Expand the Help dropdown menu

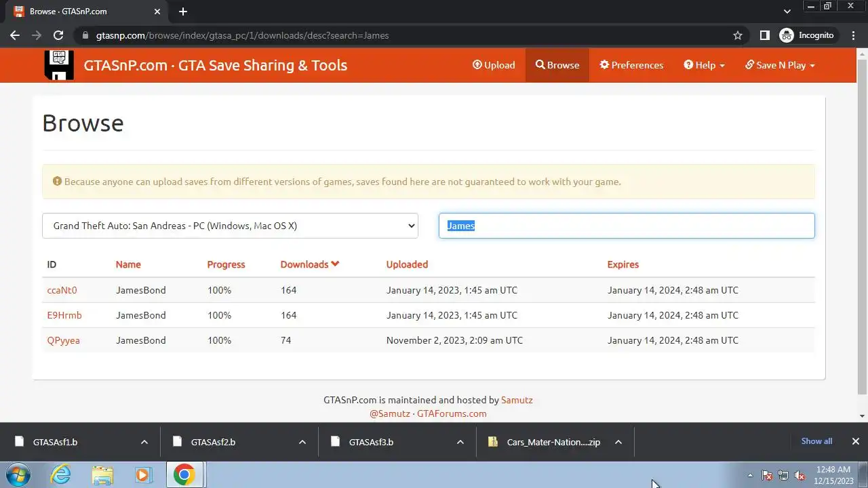coord(704,65)
